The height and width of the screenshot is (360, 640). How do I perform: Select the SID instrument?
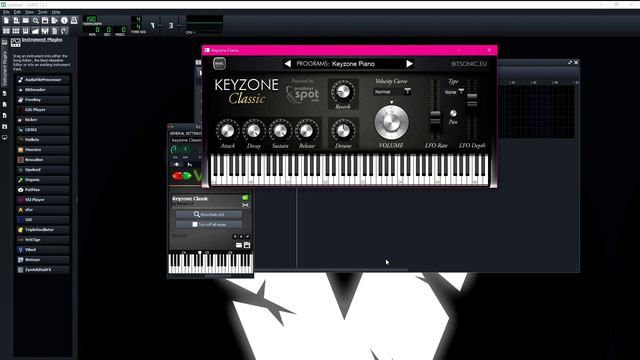click(x=43, y=220)
